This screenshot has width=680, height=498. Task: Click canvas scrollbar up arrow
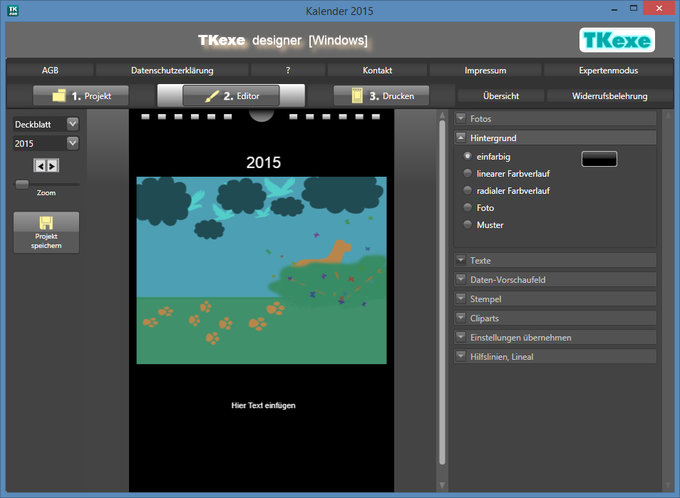pos(442,115)
